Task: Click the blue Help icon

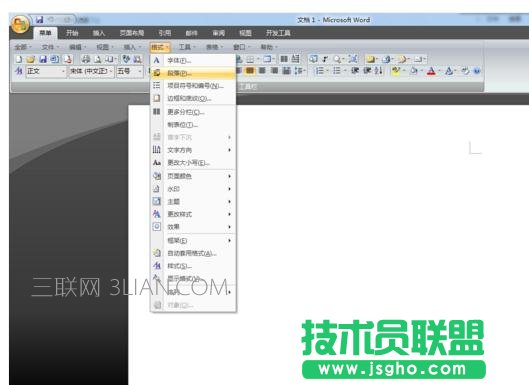Action: (477, 71)
